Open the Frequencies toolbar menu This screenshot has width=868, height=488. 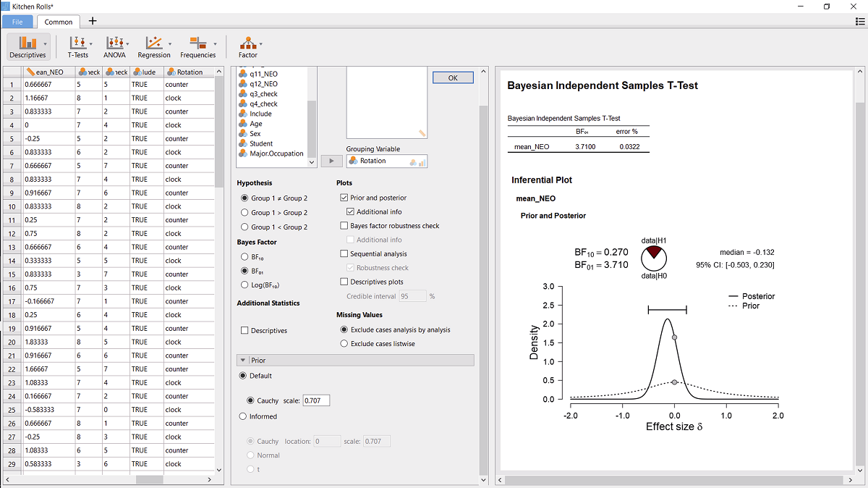click(x=197, y=46)
